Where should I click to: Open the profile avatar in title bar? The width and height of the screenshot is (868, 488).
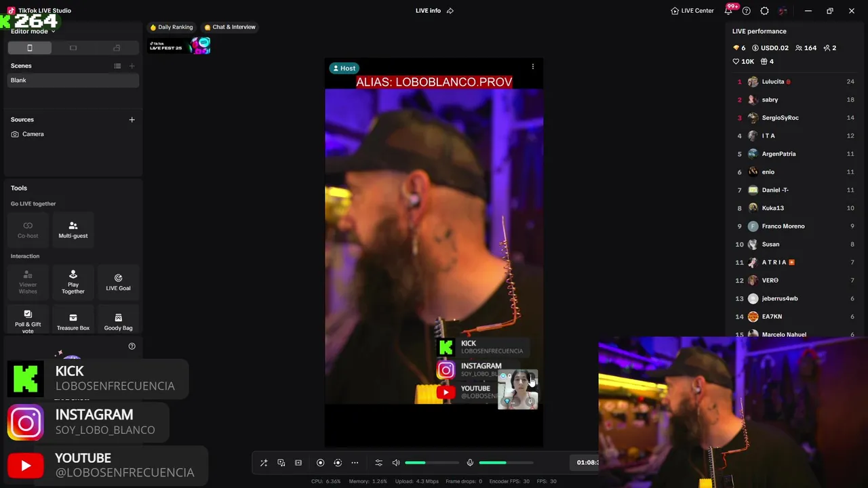tap(783, 11)
